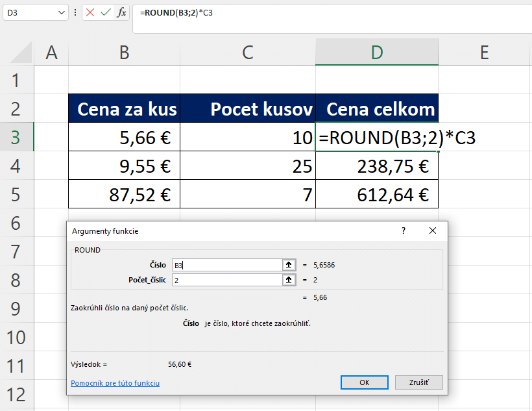The image size is (532, 411).
Task: Collapse dialog using Číslo range selector arrow
Action: tap(289, 265)
